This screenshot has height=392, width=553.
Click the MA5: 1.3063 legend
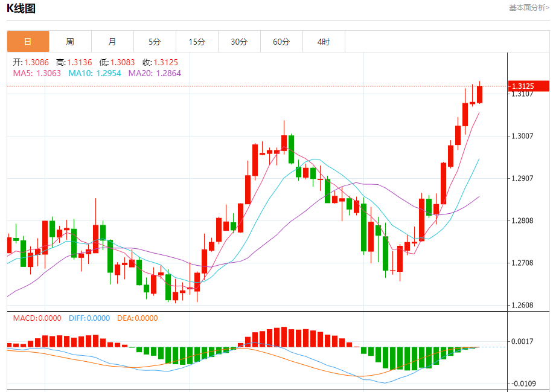click(x=37, y=74)
